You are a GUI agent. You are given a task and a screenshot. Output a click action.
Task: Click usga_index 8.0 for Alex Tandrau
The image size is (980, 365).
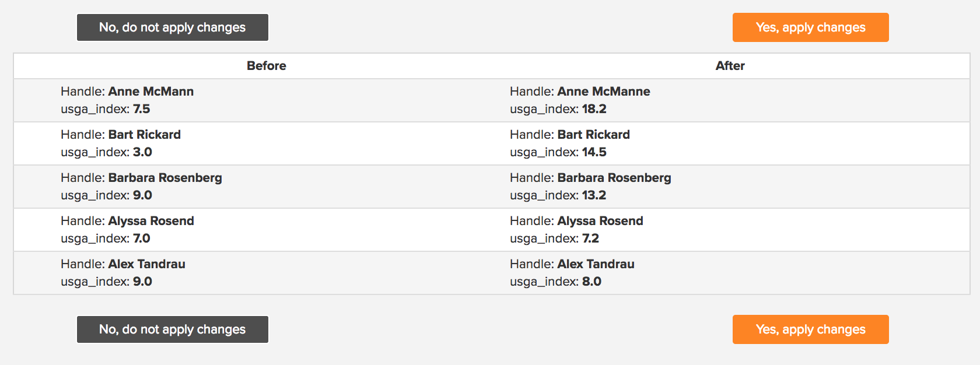click(x=592, y=282)
